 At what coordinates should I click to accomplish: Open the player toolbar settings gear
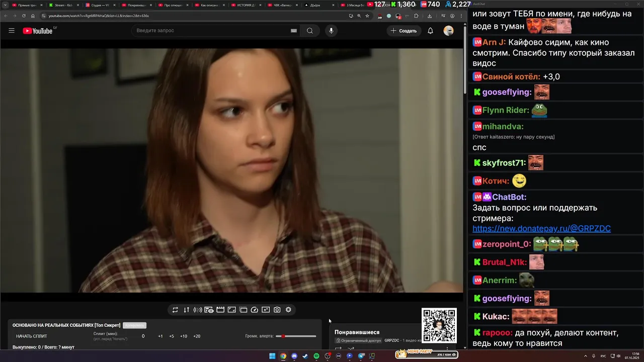[288, 310]
